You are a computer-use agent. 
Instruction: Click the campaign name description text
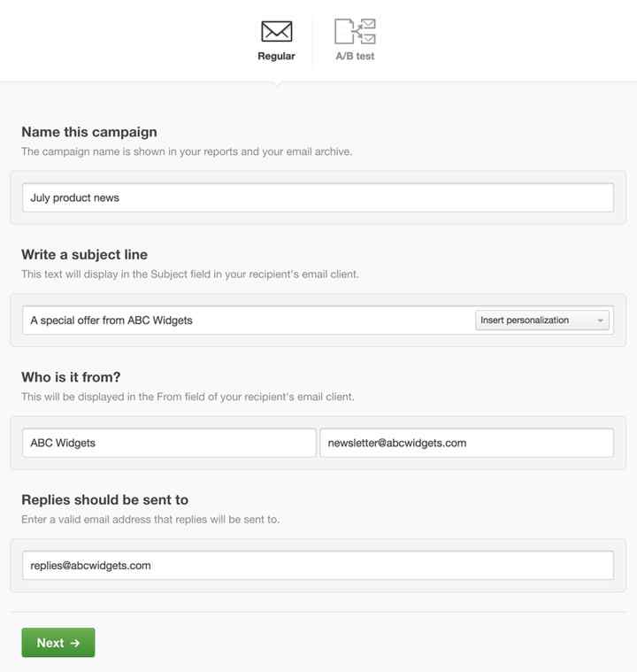(187, 151)
